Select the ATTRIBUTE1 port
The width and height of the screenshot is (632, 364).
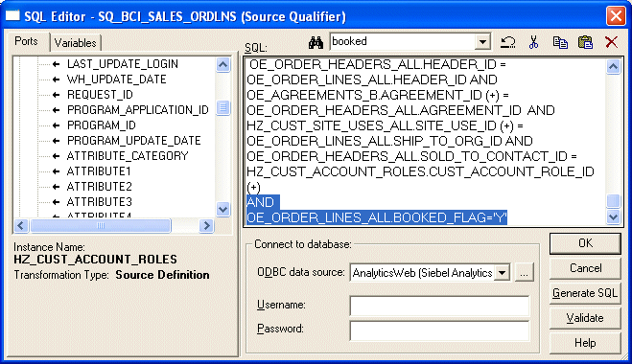coord(99,171)
